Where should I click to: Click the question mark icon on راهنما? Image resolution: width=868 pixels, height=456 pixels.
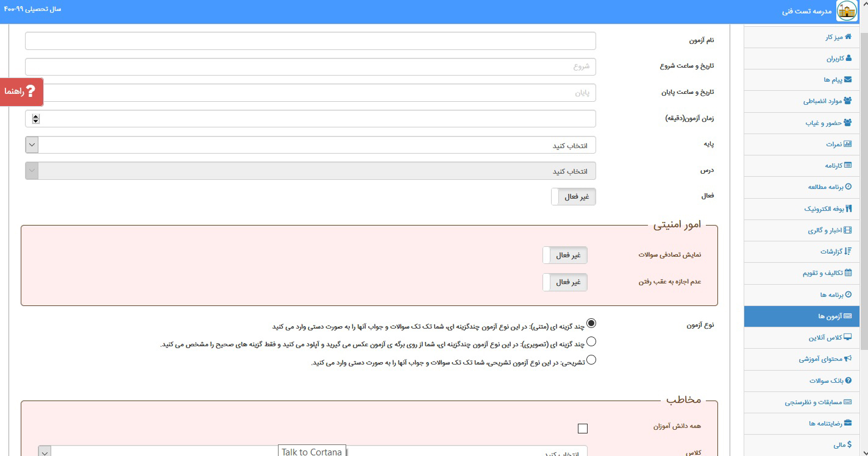point(32,91)
